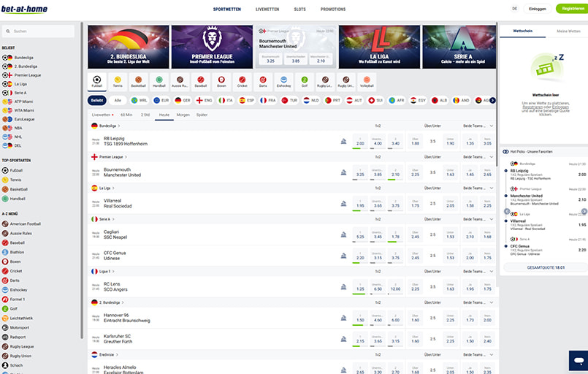Select the Volleyball sport icon tile
Screen dimensions: 588x374
(367, 82)
